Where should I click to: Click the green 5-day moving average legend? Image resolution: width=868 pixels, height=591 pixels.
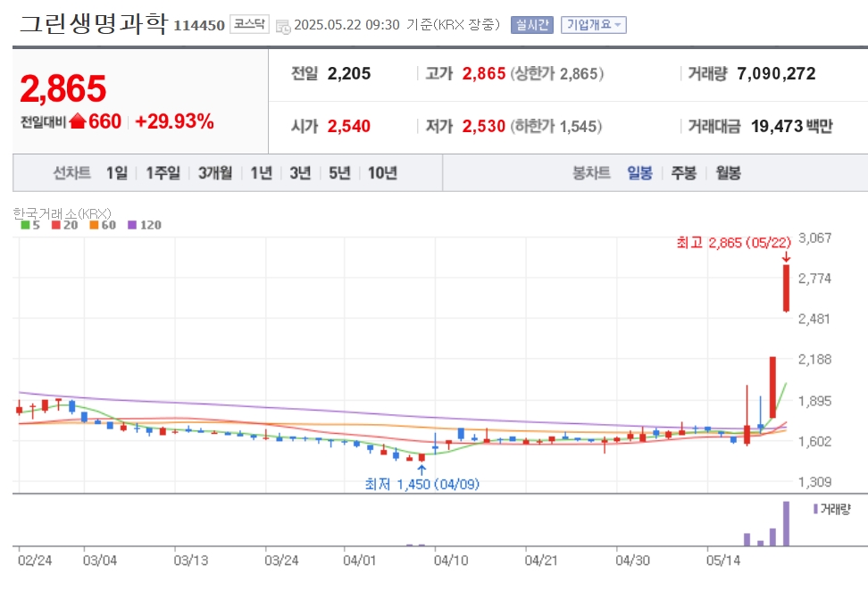[30, 225]
